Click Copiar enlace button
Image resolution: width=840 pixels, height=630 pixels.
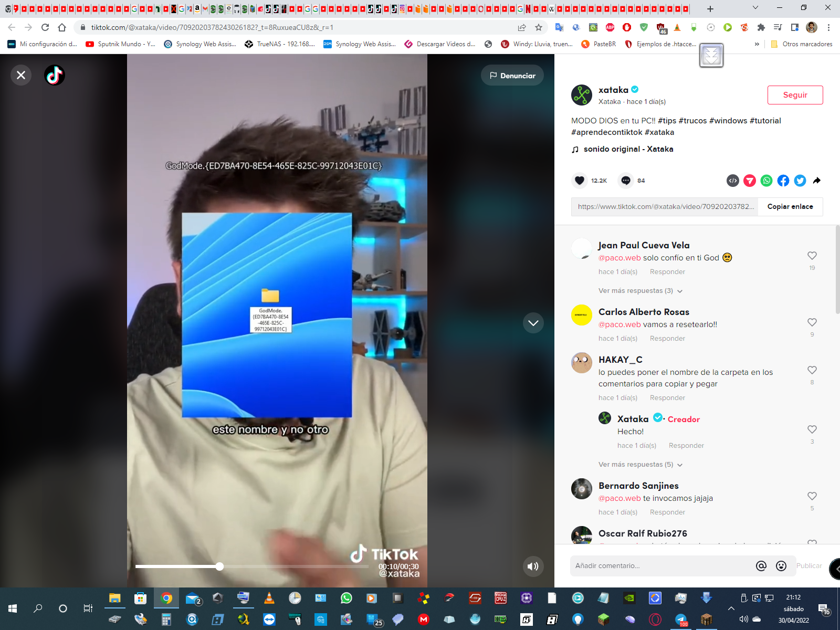[x=790, y=207]
